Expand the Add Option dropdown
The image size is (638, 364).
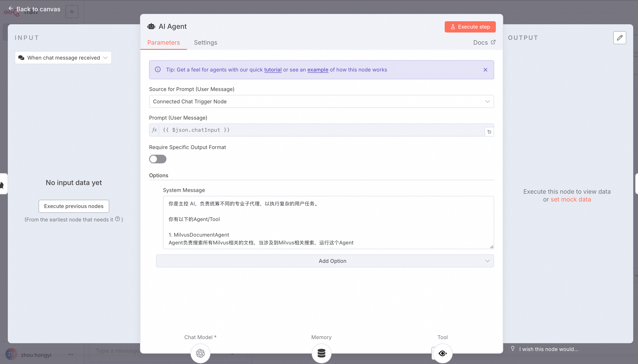(x=325, y=261)
